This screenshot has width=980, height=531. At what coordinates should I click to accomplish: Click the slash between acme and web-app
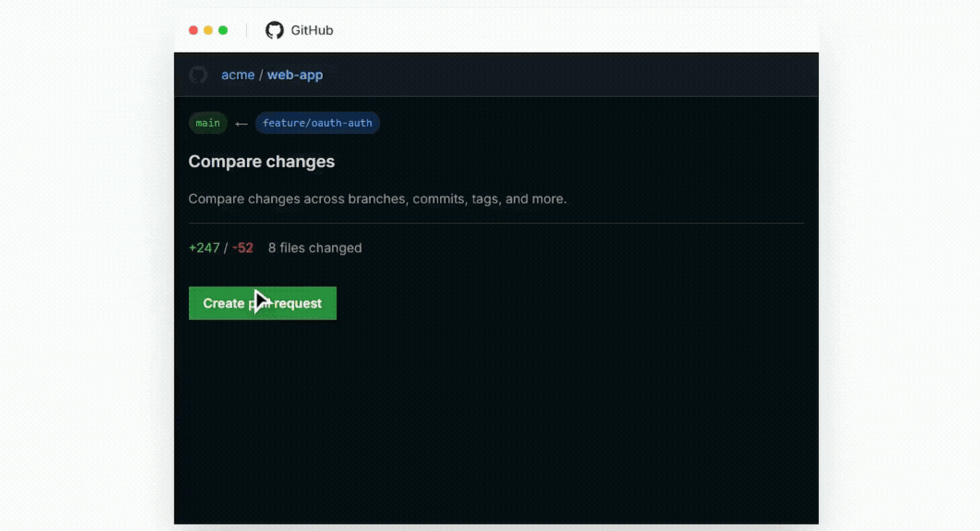(261, 75)
